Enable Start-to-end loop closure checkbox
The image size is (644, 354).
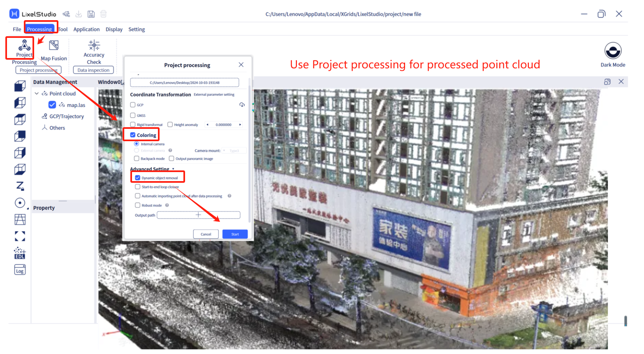point(138,187)
